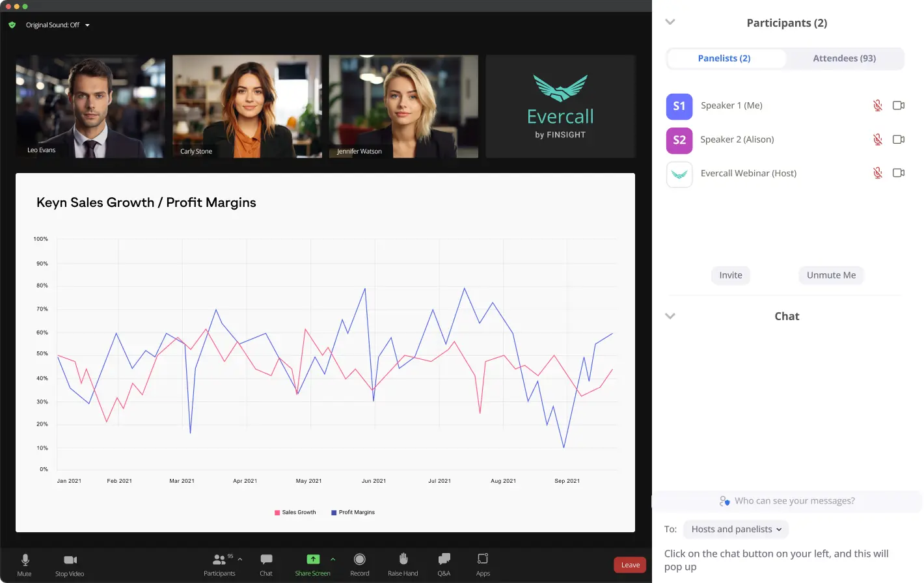Open the Hosts and panelists recipient dropdown
The image size is (924, 583).
tap(736, 529)
